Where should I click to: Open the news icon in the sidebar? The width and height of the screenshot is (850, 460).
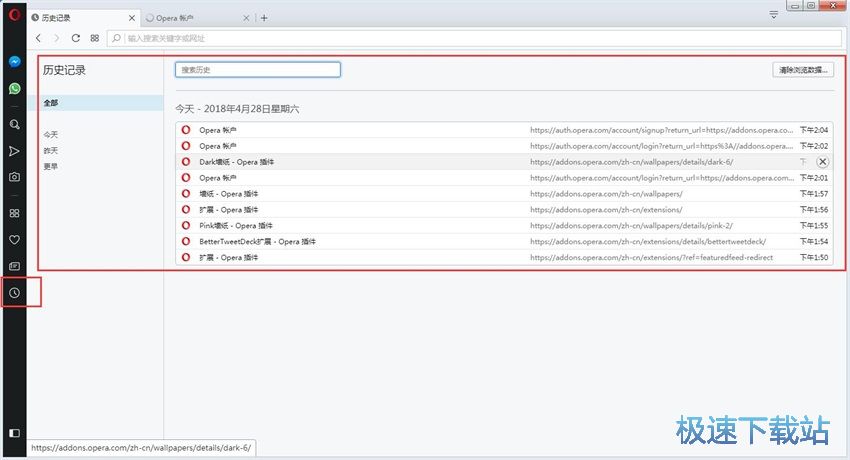tap(15, 266)
